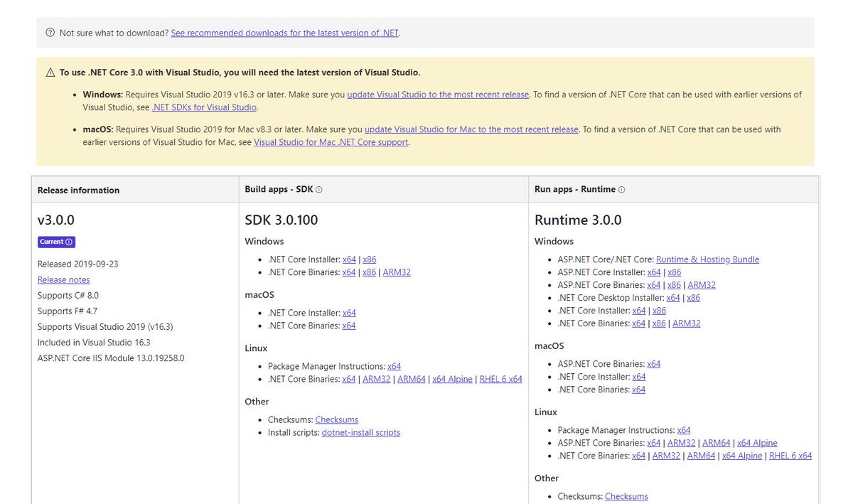Download SDK Windows .NET Core Binaries ARM32
853x504 pixels.
tap(397, 272)
